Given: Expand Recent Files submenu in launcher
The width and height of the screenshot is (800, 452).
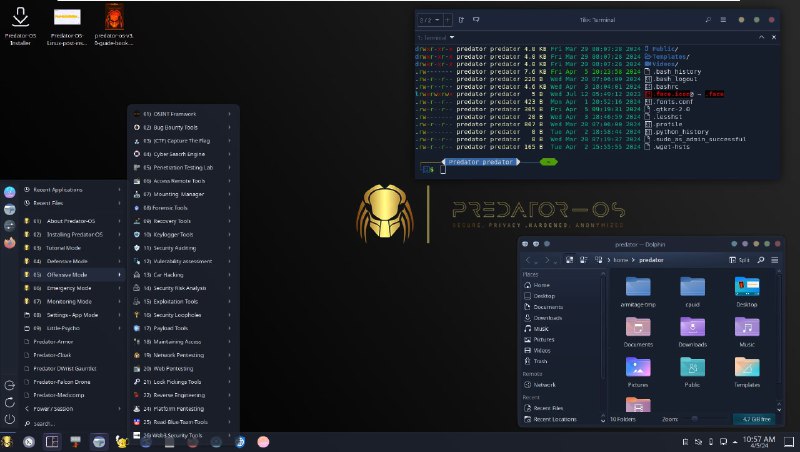Looking at the screenshot, I should (73, 203).
